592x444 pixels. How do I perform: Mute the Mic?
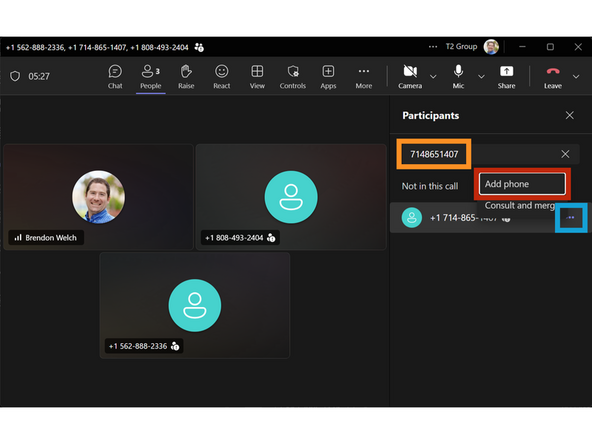click(458, 76)
